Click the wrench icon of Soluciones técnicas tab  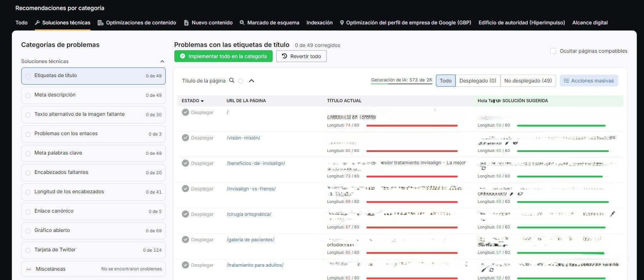click(37, 23)
